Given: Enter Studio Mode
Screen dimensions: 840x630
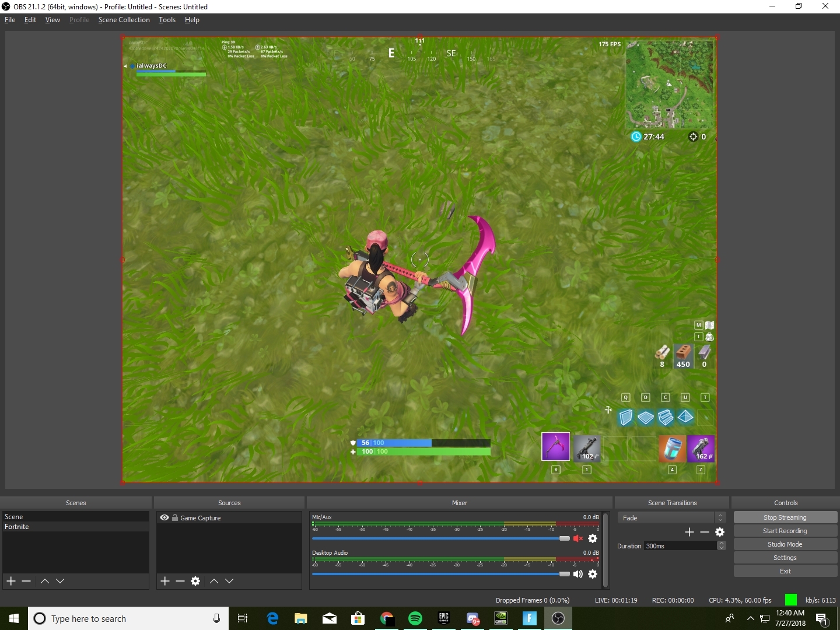Looking at the screenshot, I should [785, 544].
